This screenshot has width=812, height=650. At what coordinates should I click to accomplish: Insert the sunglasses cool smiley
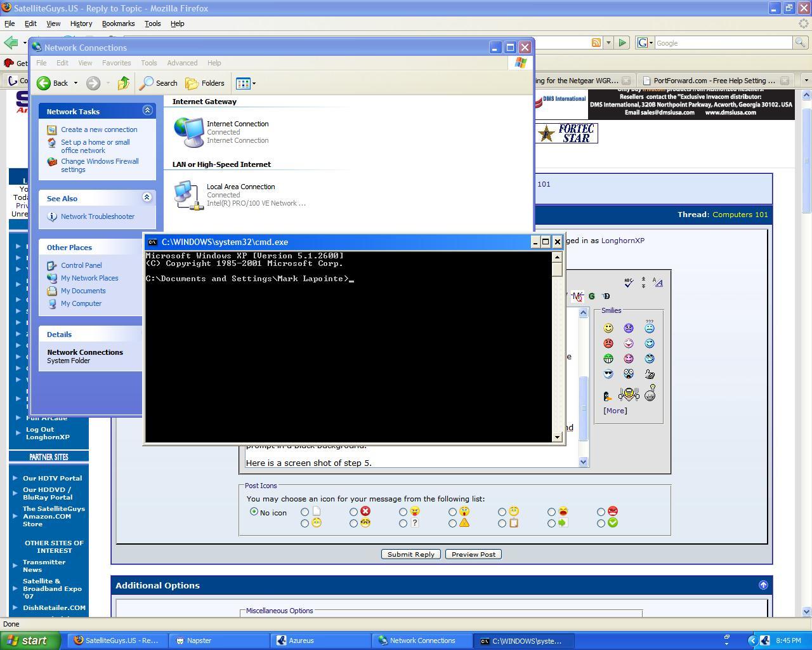tap(608, 374)
